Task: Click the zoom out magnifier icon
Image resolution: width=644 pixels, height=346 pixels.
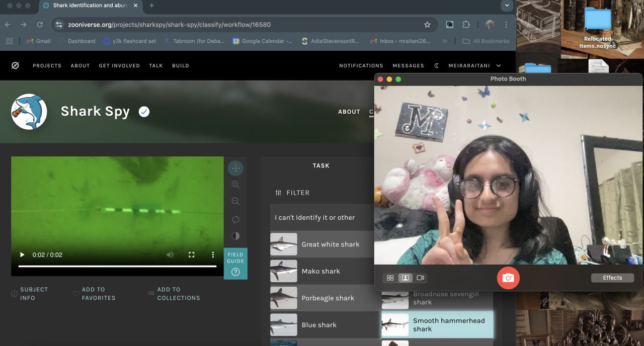Action: (x=235, y=201)
